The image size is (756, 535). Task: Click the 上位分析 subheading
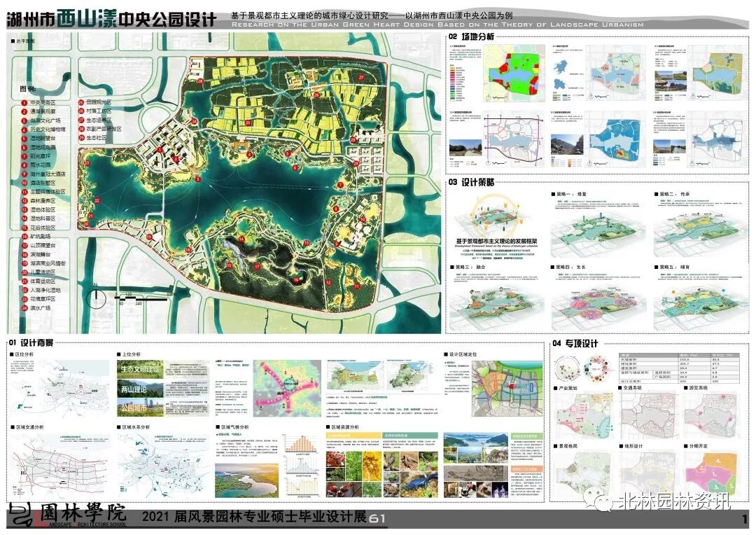click(129, 354)
